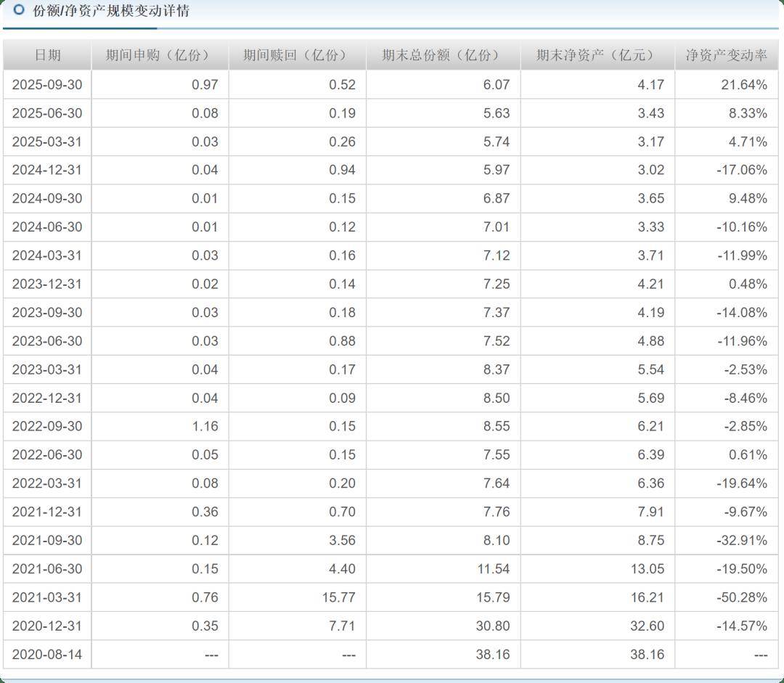Screen dimensions: 784x683
Task: Click the 期末净资产（亿元） column header
Action: click(x=597, y=56)
